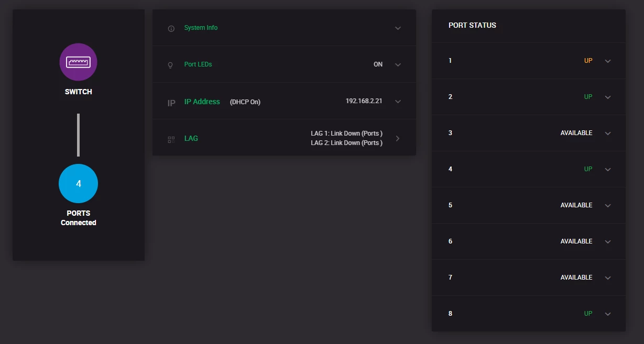Open the System Info link

click(x=201, y=28)
